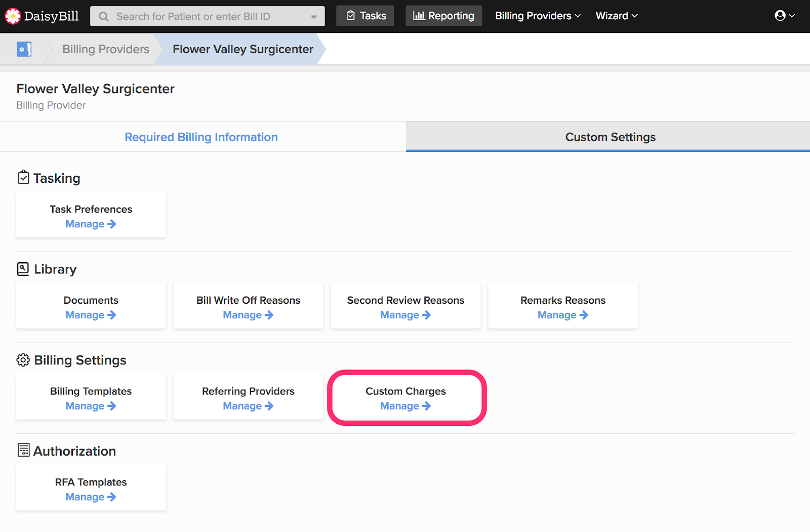Click the arrow beside Referring Providers Manage
This screenshot has height=532, width=810.
[269, 406]
